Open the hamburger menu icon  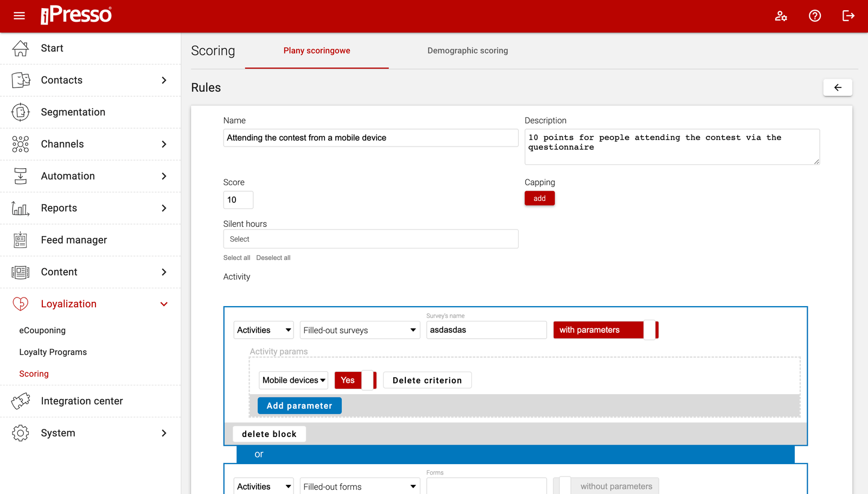pyautogui.click(x=20, y=16)
